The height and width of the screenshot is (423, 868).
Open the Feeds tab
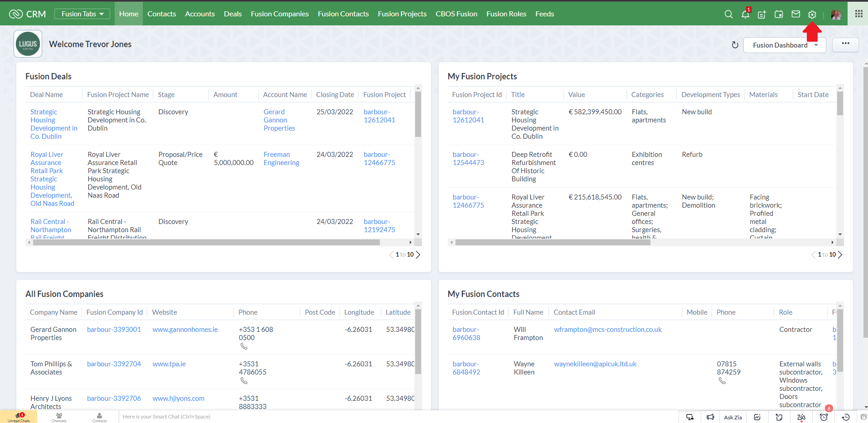click(x=544, y=14)
